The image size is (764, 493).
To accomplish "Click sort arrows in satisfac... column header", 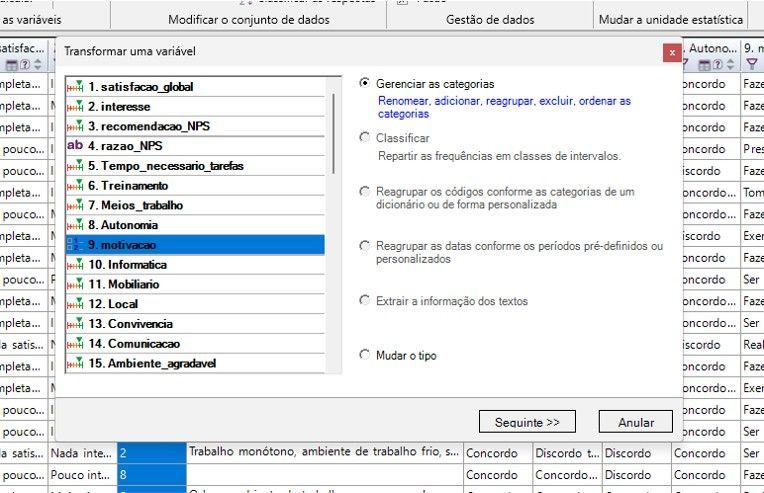I will pyautogui.click(x=37, y=65).
